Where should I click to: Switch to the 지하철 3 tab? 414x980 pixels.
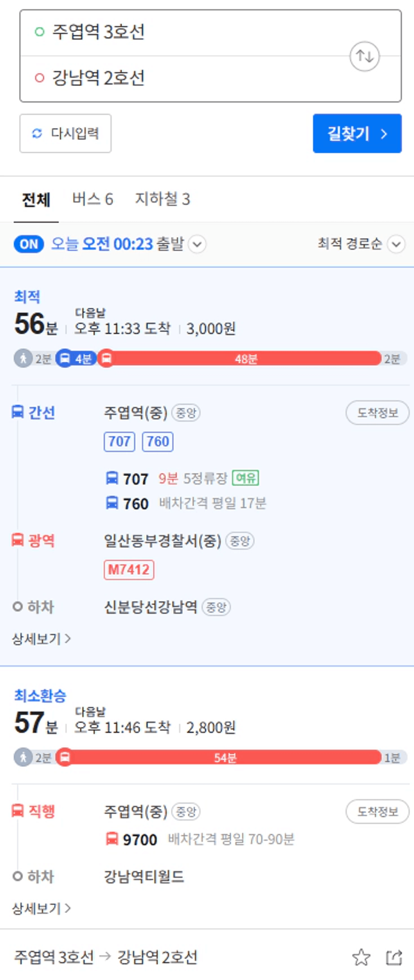coord(163,199)
